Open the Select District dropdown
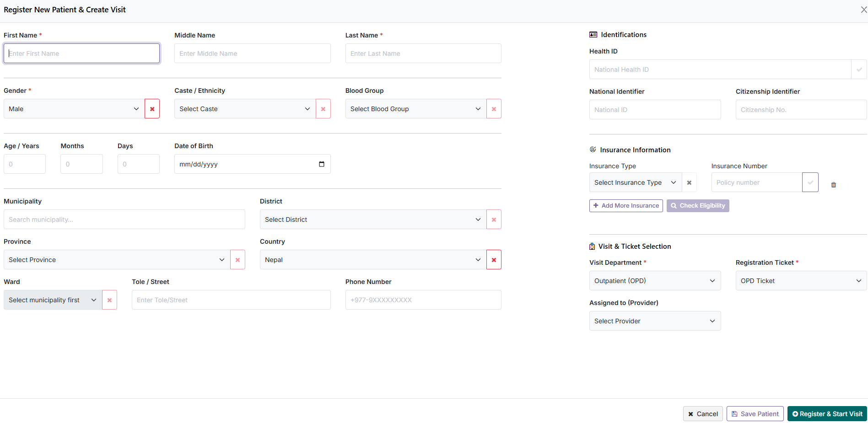 [x=373, y=220]
